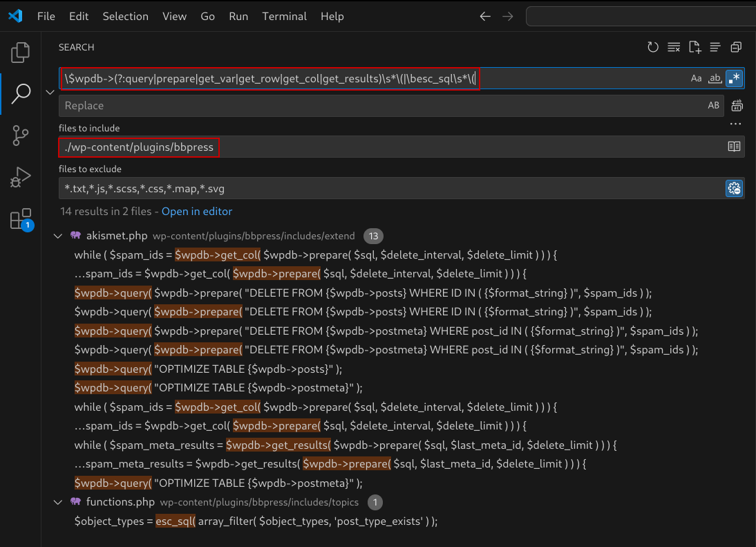Collapse all search results

(736, 47)
